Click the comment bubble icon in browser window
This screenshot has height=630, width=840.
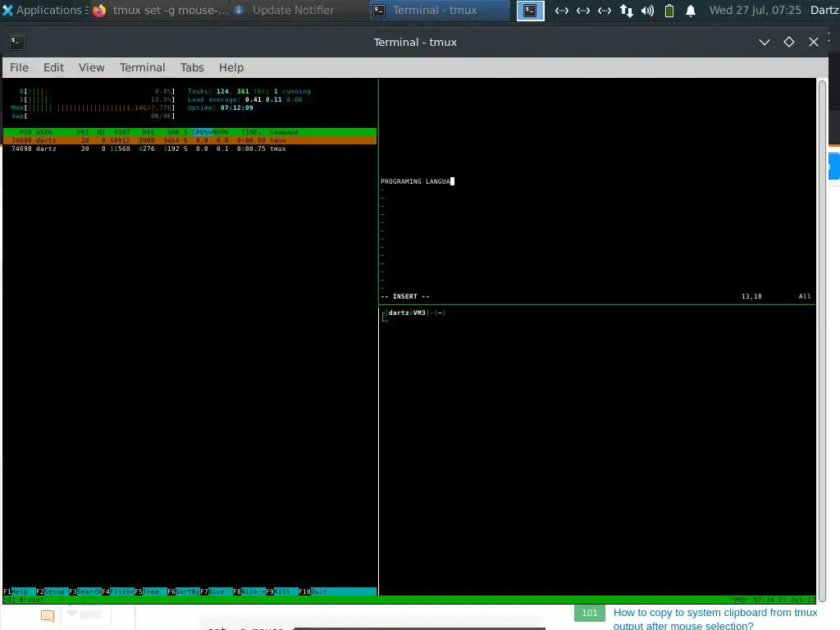[x=48, y=616]
